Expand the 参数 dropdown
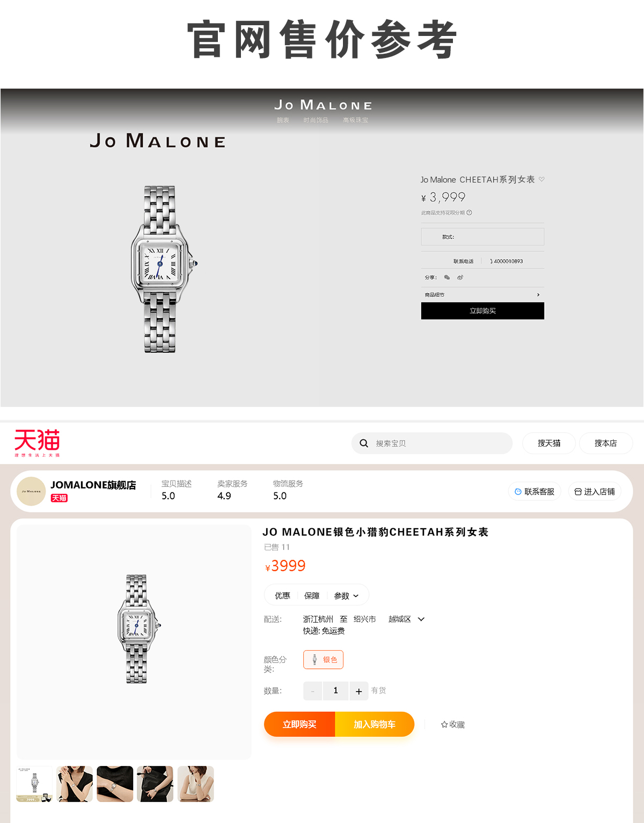644x823 pixels. point(346,596)
